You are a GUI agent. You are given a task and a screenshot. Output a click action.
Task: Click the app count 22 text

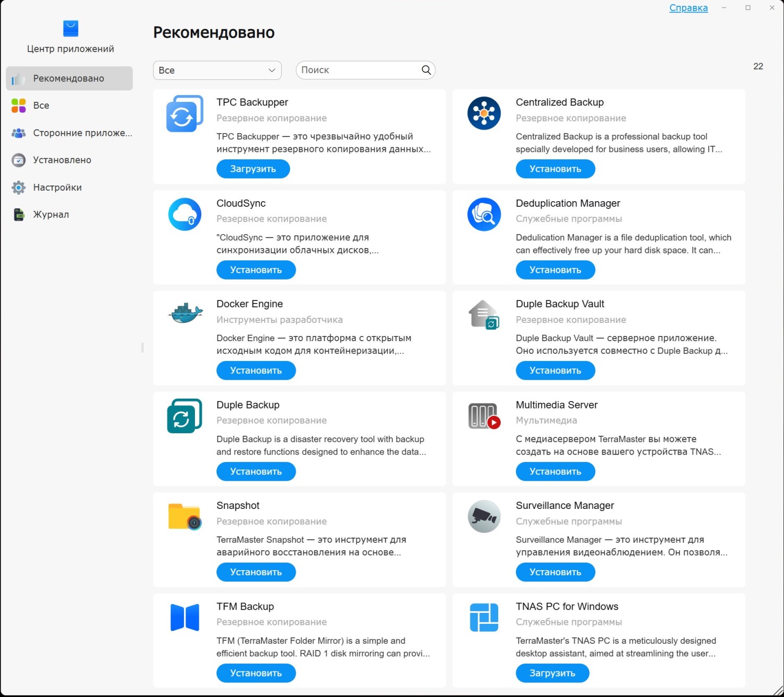[758, 66]
